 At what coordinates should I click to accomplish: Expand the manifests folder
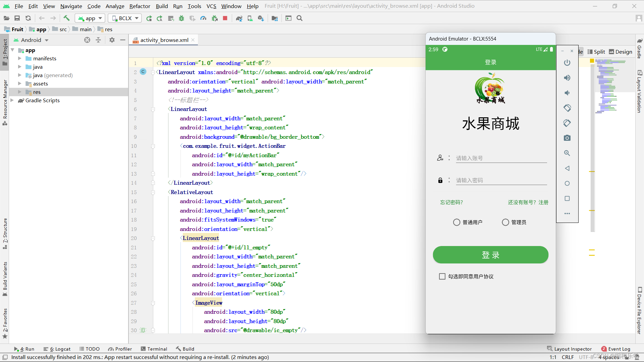(x=19, y=58)
